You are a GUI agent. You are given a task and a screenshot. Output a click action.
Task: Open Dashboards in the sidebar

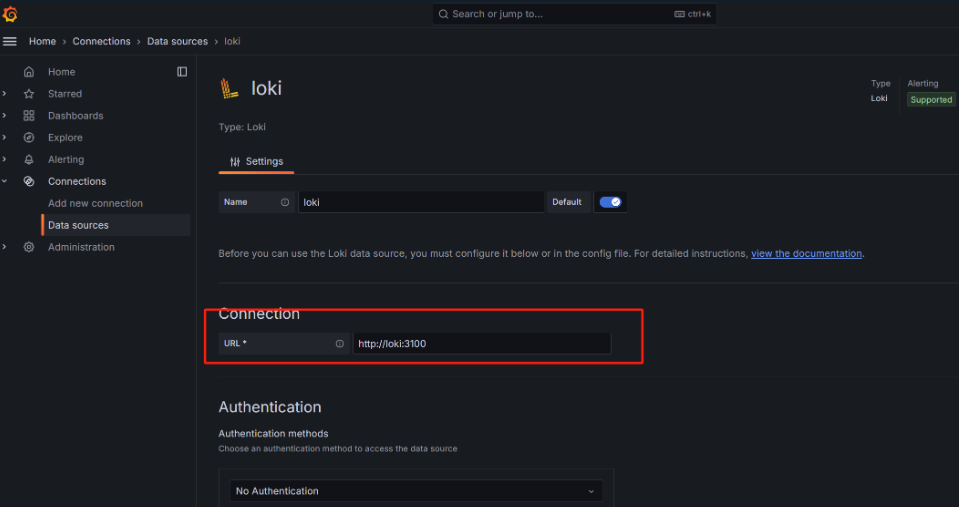[x=76, y=116]
